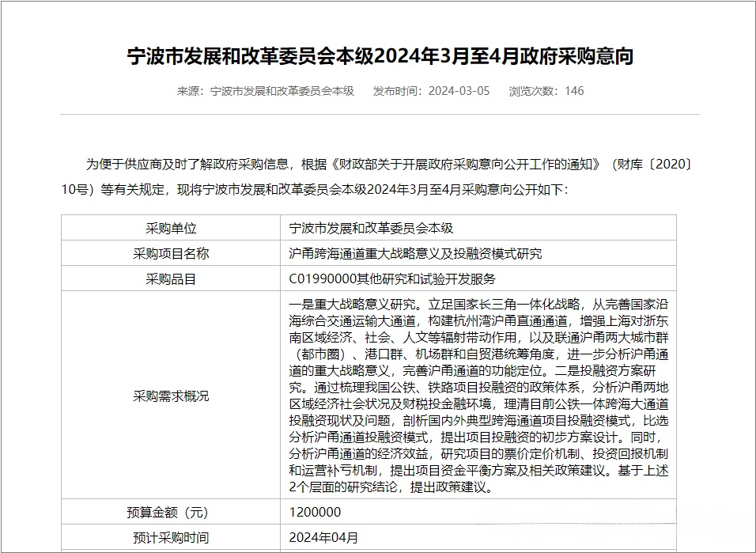Click the 采购需求概况 label cell

click(x=171, y=396)
